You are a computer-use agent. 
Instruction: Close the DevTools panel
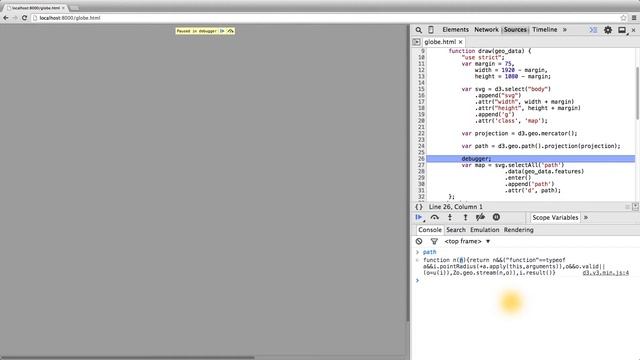click(x=633, y=30)
